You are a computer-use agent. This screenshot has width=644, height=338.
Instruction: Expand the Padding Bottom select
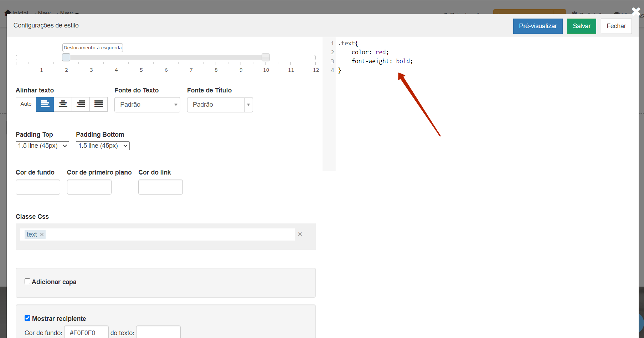pyautogui.click(x=103, y=146)
